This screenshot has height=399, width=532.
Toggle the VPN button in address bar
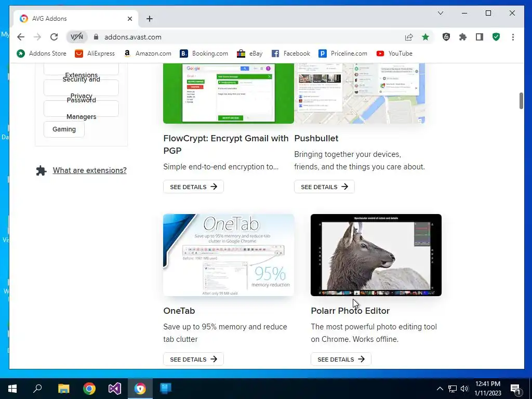tap(77, 37)
